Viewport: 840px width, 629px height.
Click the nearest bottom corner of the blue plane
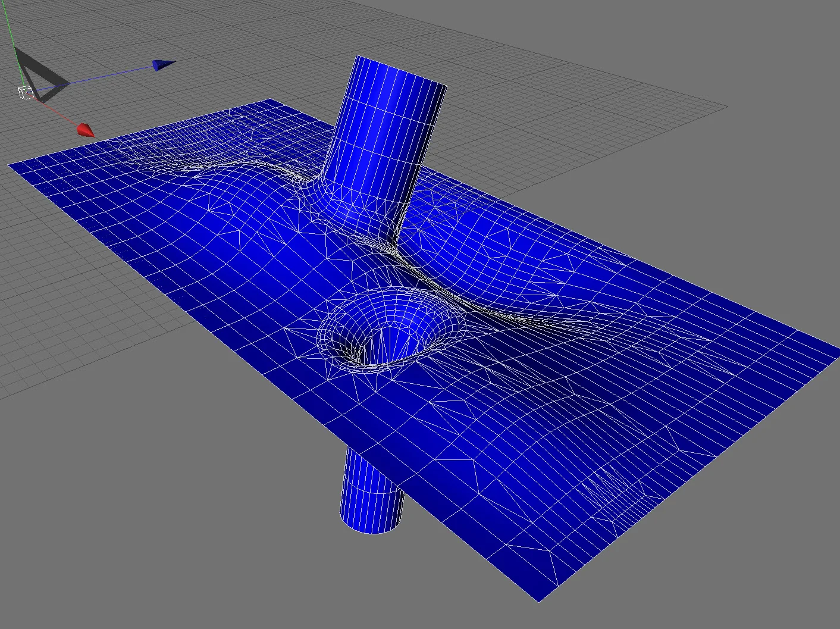(540, 600)
